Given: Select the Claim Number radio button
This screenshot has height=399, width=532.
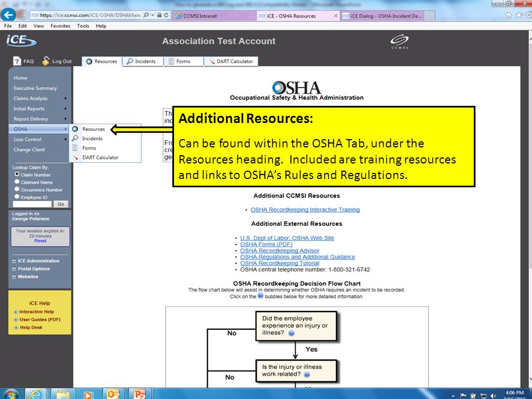Looking at the screenshot, I should click(x=17, y=174).
